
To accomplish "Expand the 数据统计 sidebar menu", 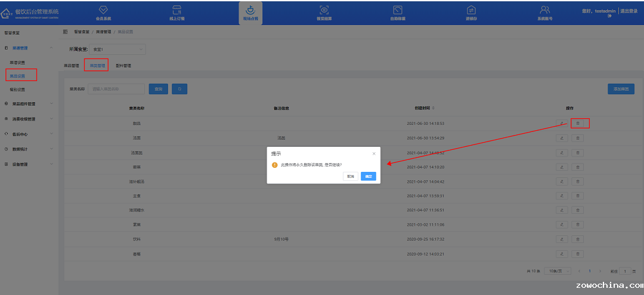I will coord(29,149).
